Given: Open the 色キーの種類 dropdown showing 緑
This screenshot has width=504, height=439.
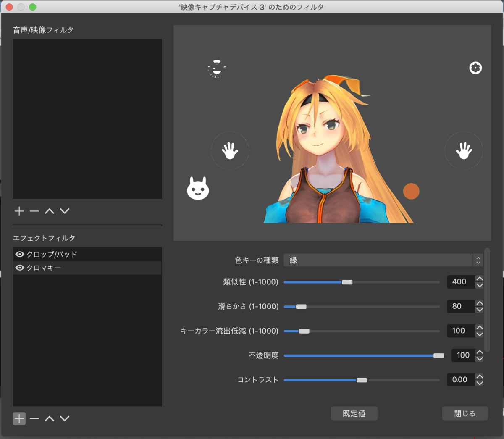Looking at the screenshot, I should tap(383, 260).
